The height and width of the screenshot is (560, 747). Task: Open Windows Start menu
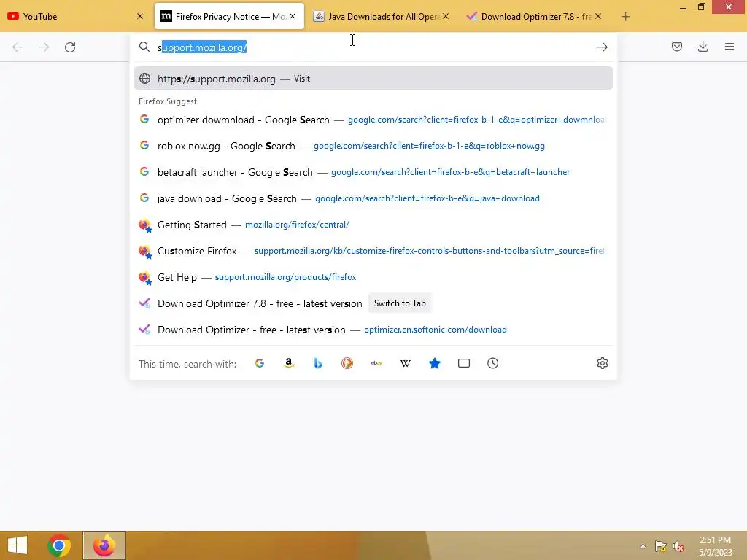[x=18, y=545]
